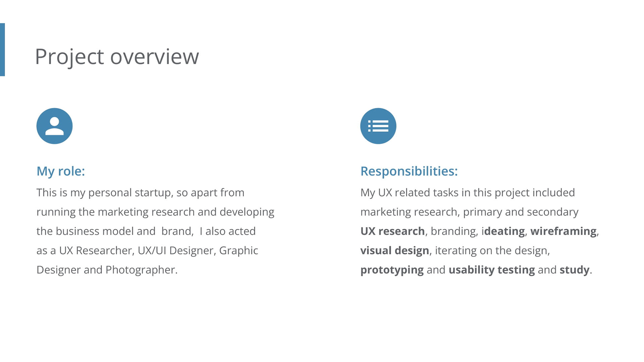Click the bold word study
Screen dimensions: 644x362
[x=574, y=270]
